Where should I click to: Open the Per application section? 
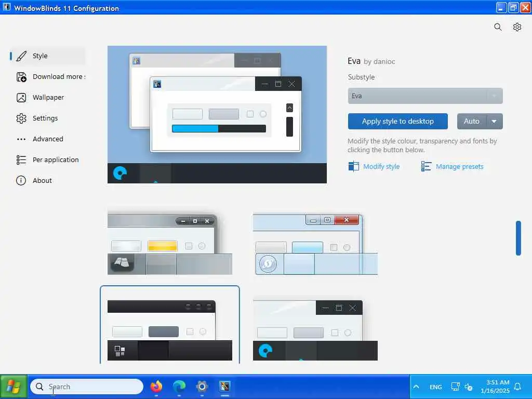coord(56,159)
